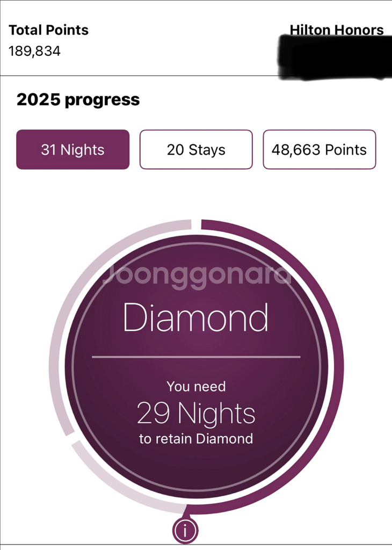Tap the 'You need' text in the circle
Image resolution: width=392 pixels, height=550 pixels.
tap(196, 386)
